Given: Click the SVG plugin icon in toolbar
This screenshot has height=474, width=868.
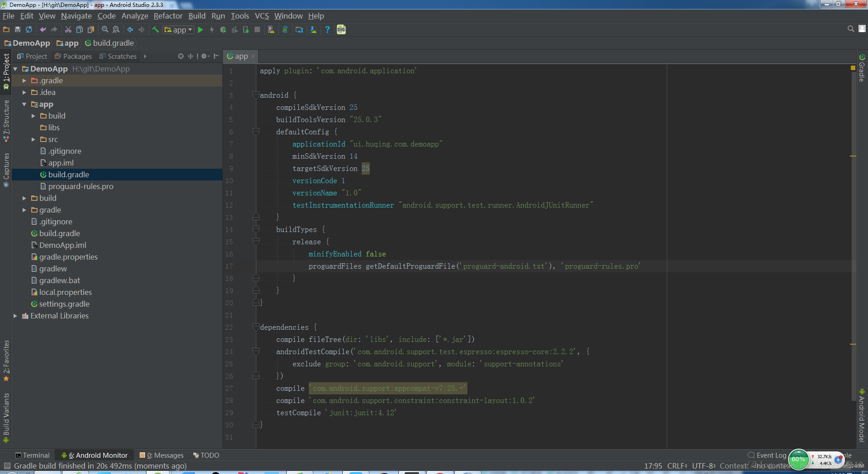Looking at the screenshot, I should [341, 29].
